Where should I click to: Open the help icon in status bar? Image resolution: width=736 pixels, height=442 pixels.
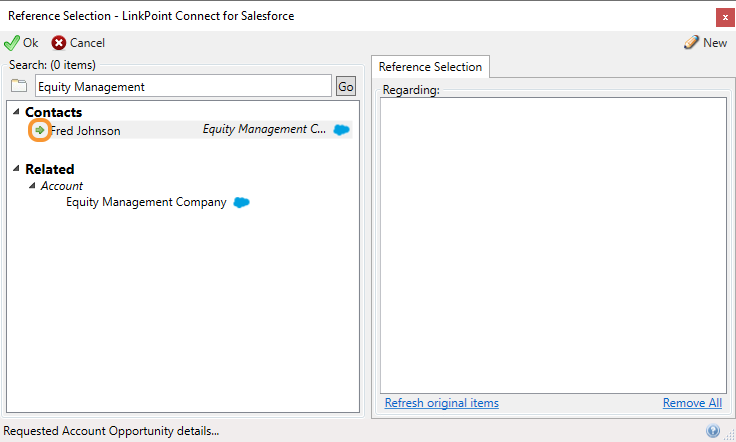coord(713,430)
